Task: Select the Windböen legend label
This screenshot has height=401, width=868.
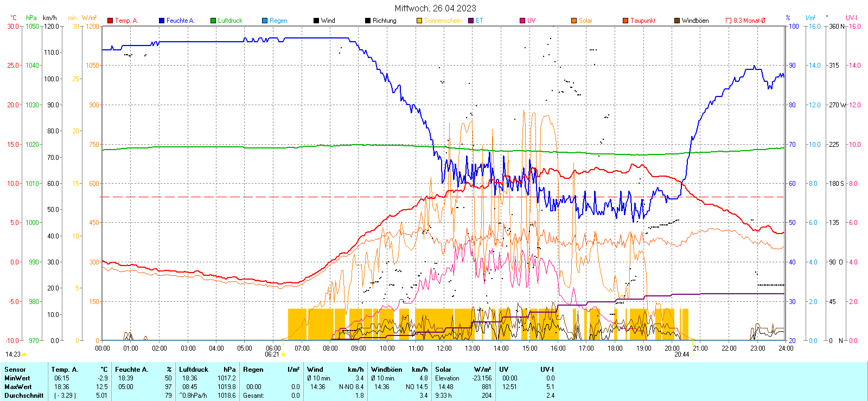Action: 695,21
